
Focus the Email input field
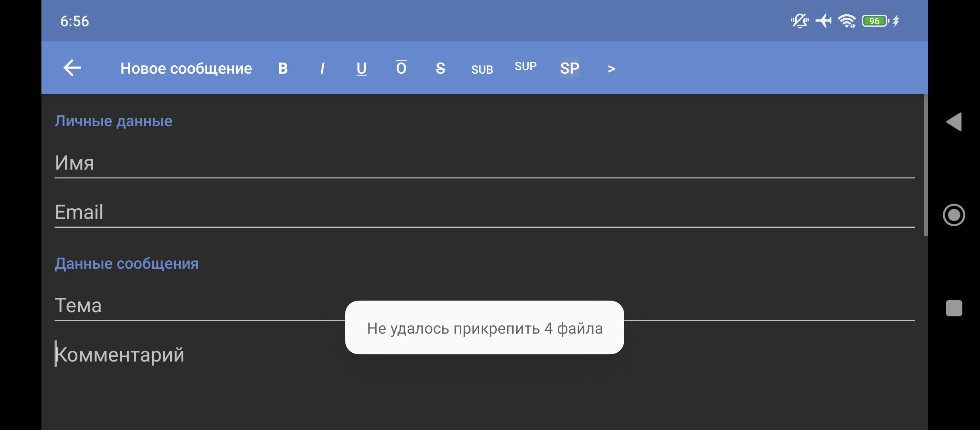coord(484,212)
